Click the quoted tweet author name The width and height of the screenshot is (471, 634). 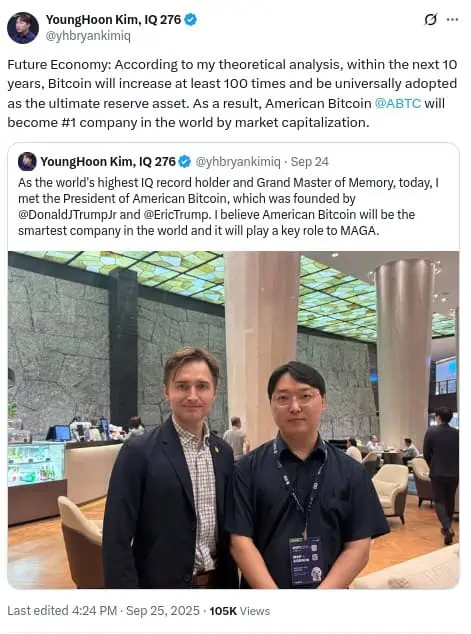108,162
